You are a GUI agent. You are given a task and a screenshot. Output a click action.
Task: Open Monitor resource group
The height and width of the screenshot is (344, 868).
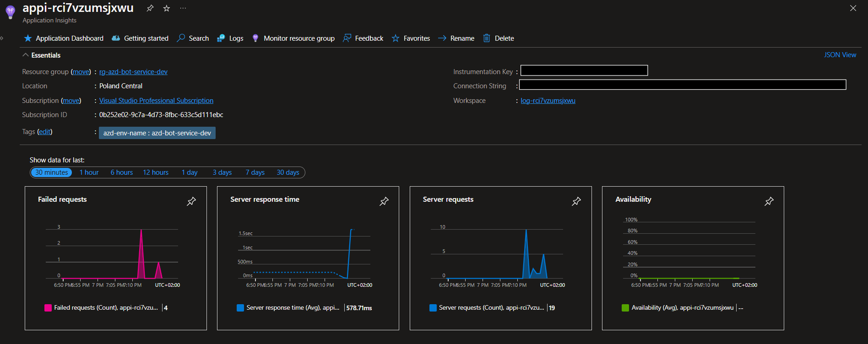tap(293, 38)
